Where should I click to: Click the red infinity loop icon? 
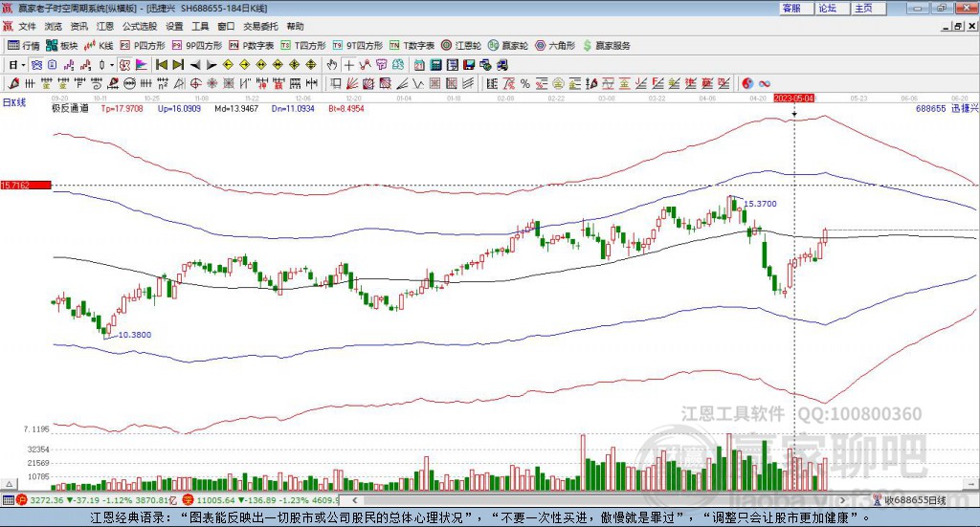tap(765, 83)
